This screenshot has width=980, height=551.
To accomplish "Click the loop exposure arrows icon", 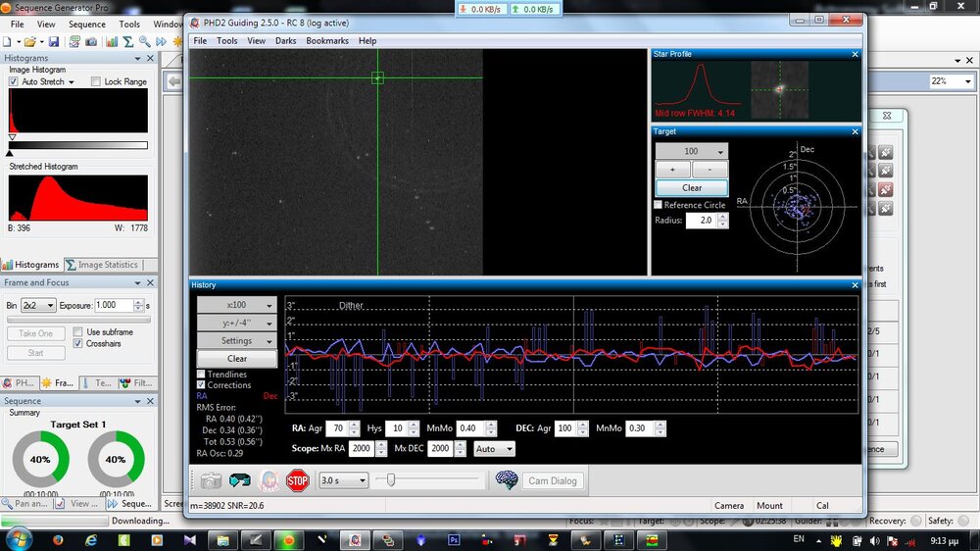I will pos(239,480).
